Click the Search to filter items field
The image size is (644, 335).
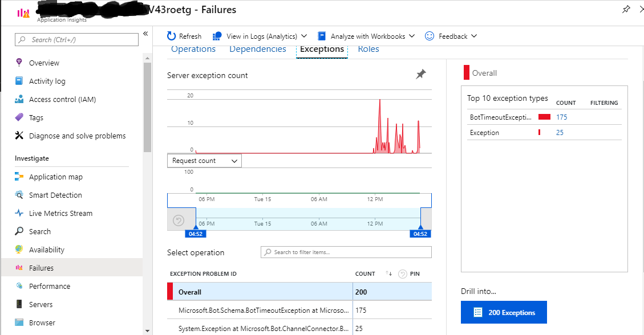click(x=346, y=252)
